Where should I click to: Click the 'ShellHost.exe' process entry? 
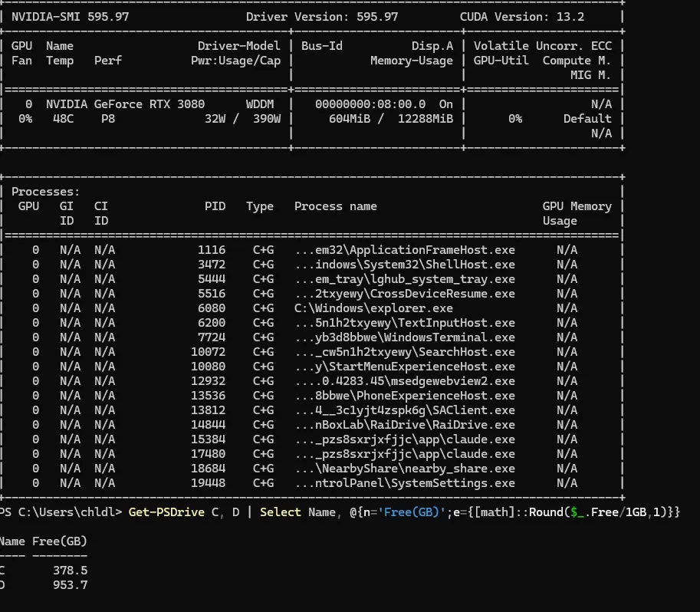[470, 265]
